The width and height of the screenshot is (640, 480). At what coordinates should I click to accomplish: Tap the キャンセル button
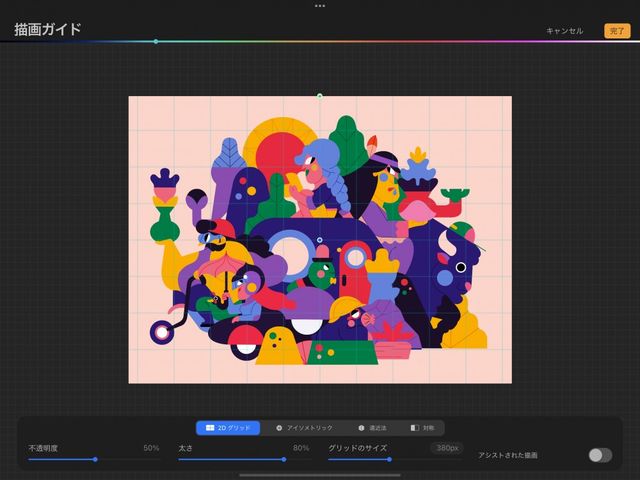point(564,31)
